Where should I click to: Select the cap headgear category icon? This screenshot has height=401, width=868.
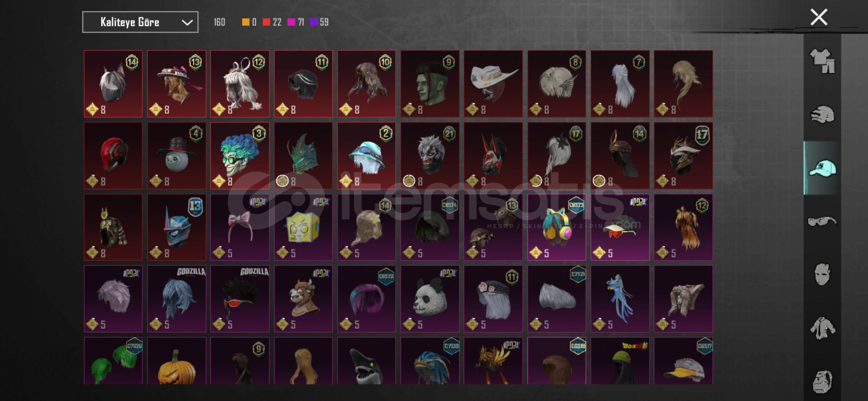tap(822, 168)
